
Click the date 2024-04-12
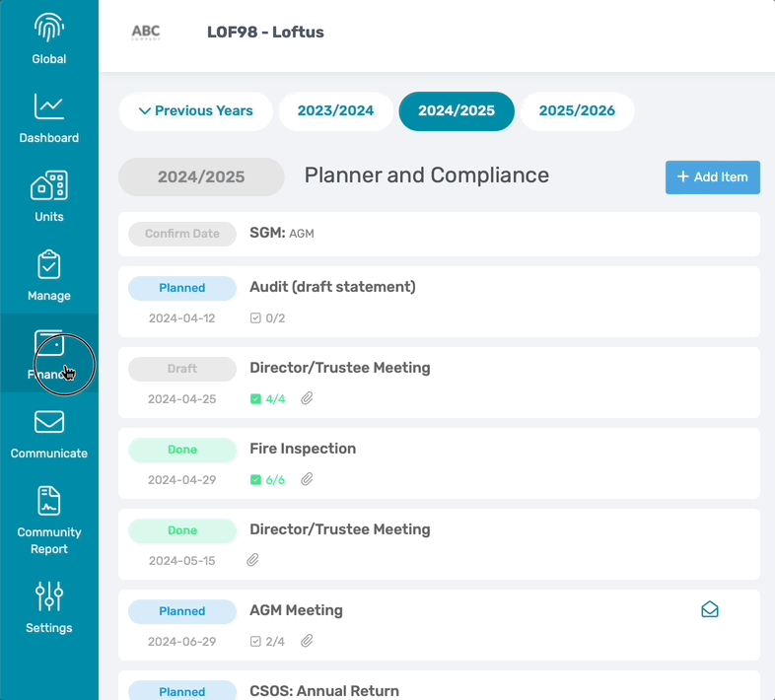point(181,318)
